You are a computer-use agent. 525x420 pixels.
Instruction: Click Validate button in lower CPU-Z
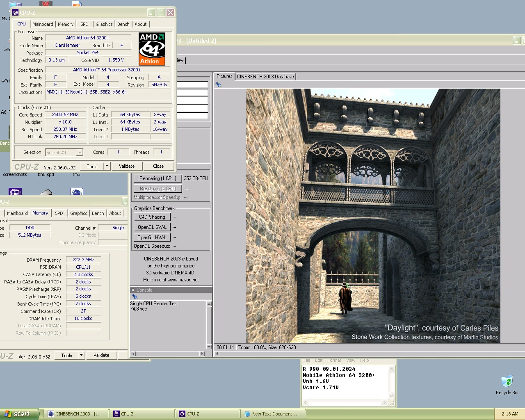[101, 355]
